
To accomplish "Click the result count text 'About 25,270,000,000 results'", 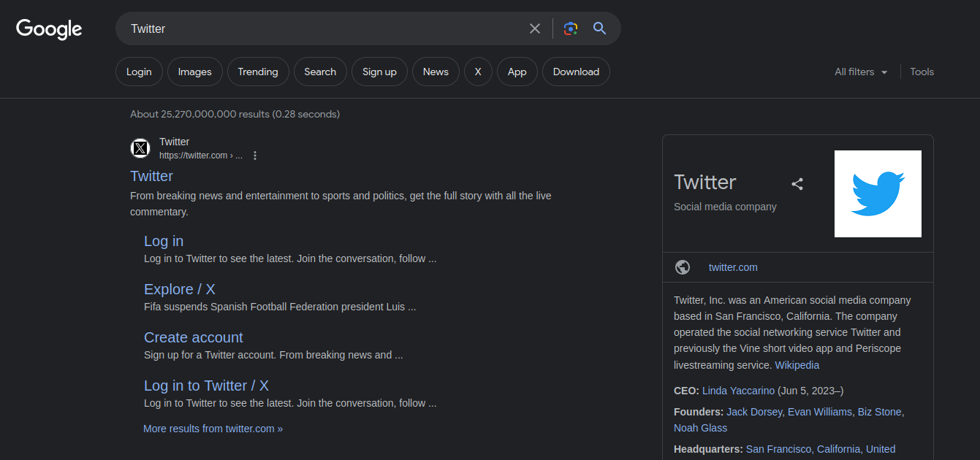I will click(x=200, y=114).
